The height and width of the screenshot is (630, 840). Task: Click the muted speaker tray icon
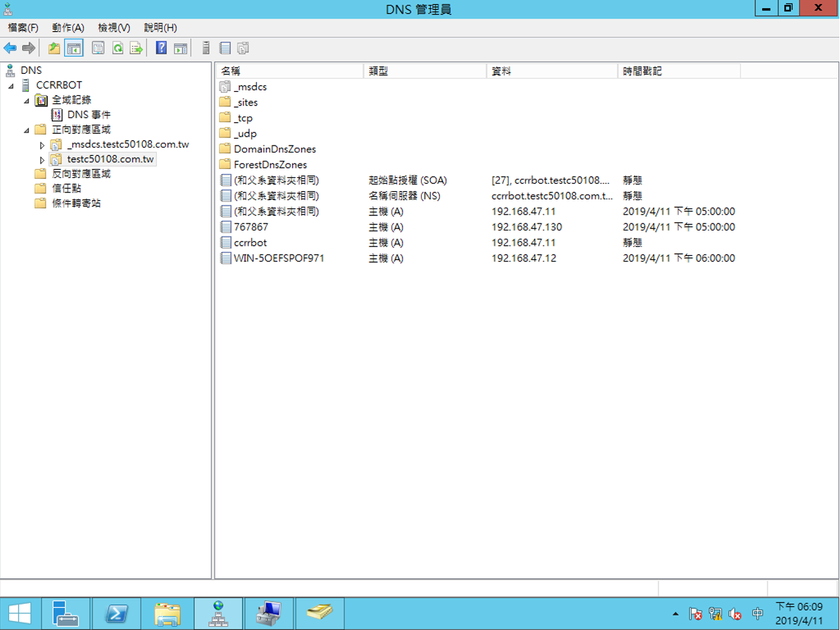(736, 613)
